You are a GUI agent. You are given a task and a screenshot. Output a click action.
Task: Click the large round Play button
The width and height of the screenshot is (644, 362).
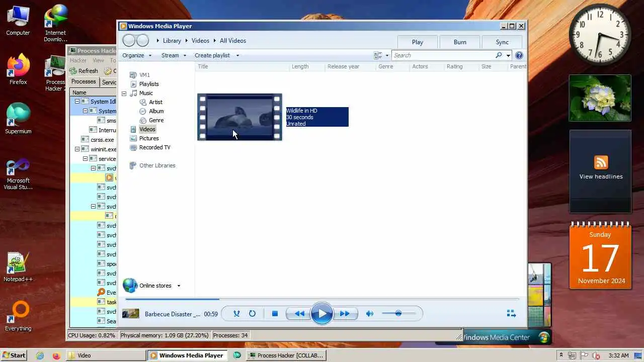[x=322, y=314]
